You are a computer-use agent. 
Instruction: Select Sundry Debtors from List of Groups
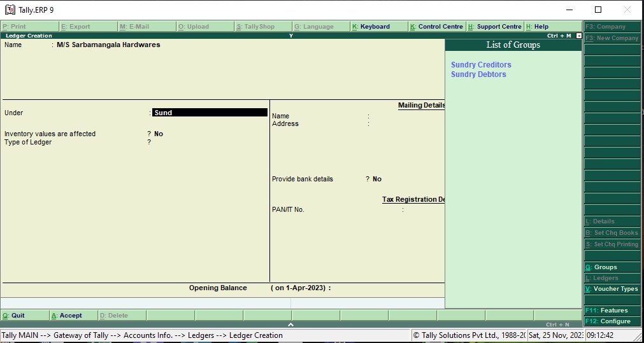[478, 74]
